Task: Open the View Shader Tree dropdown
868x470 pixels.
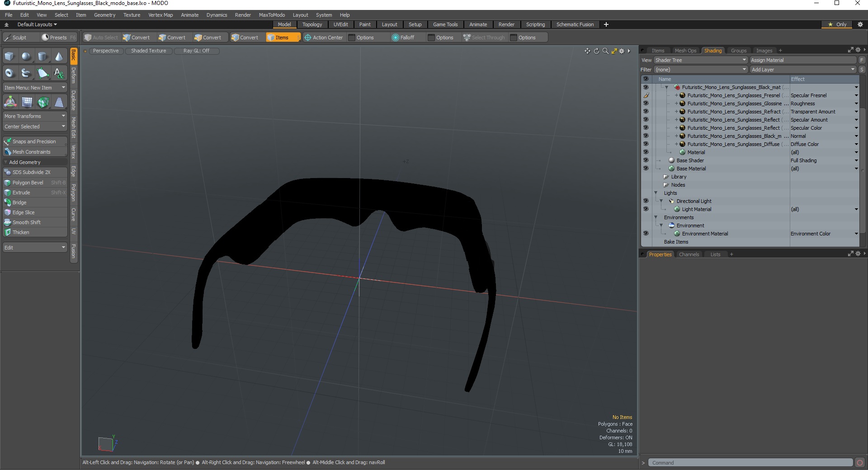Action: [700, 60]
